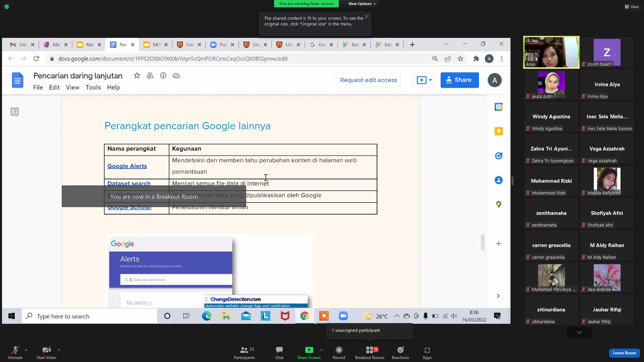
Task: Click the blue Share button
Action: point(460,80)
